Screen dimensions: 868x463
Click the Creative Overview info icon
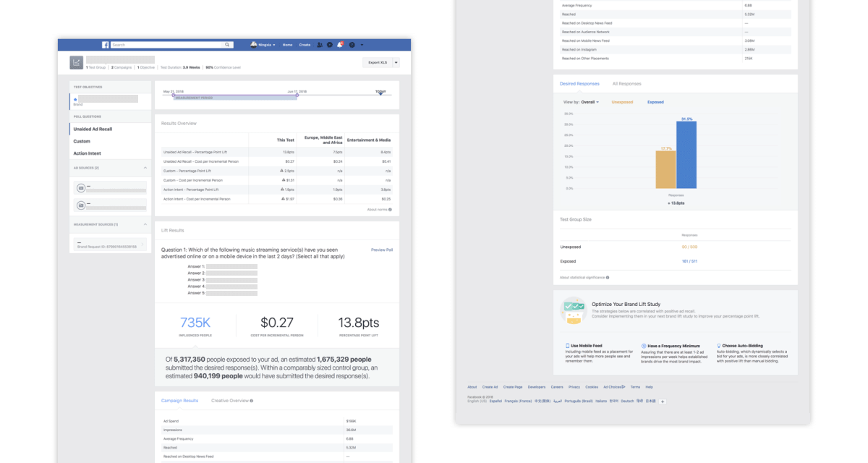pos(251,400)
